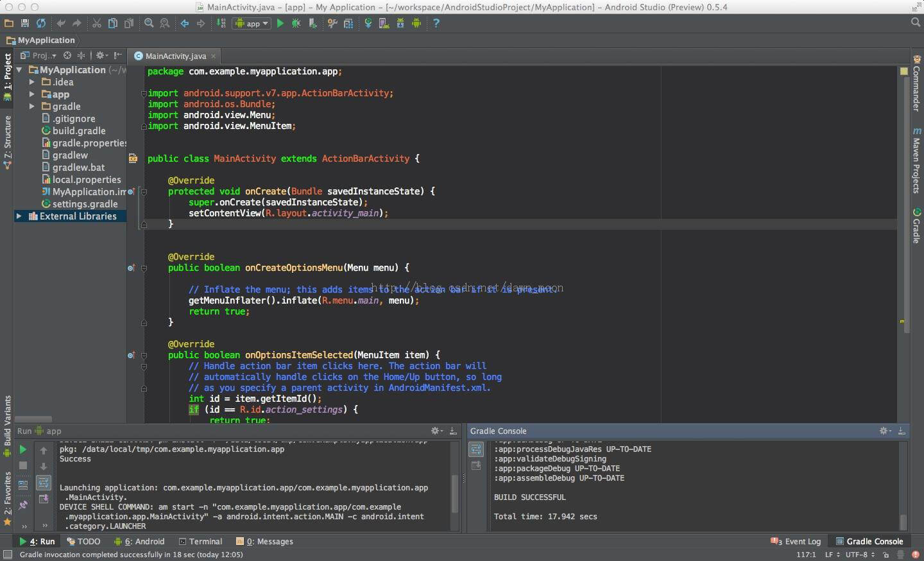924x561 pixels.
Task: Click the Replace magnifier icon
Action: pos(165,23)
